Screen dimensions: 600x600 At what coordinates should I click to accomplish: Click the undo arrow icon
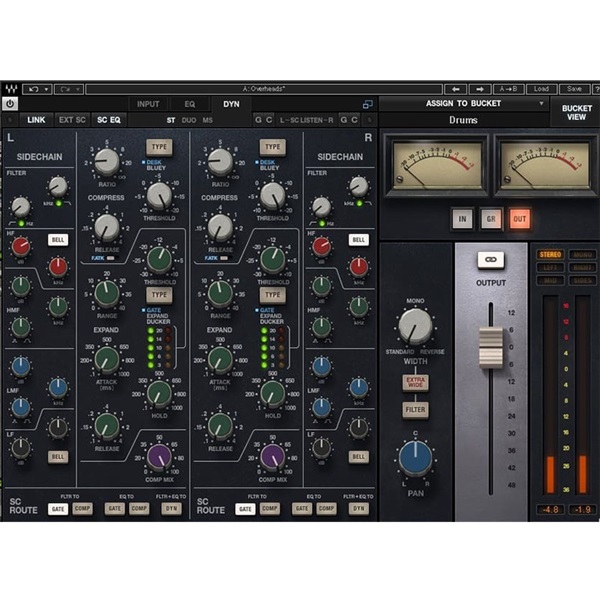(34, 90)
